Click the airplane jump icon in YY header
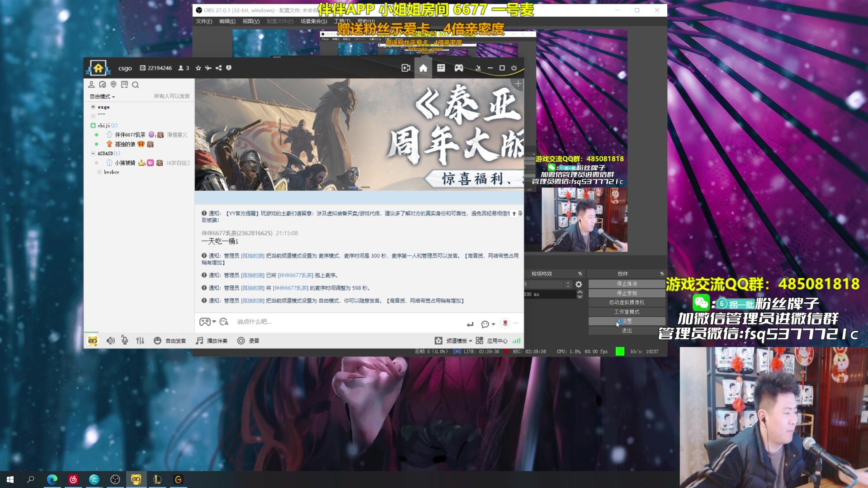 coord(208,68)
